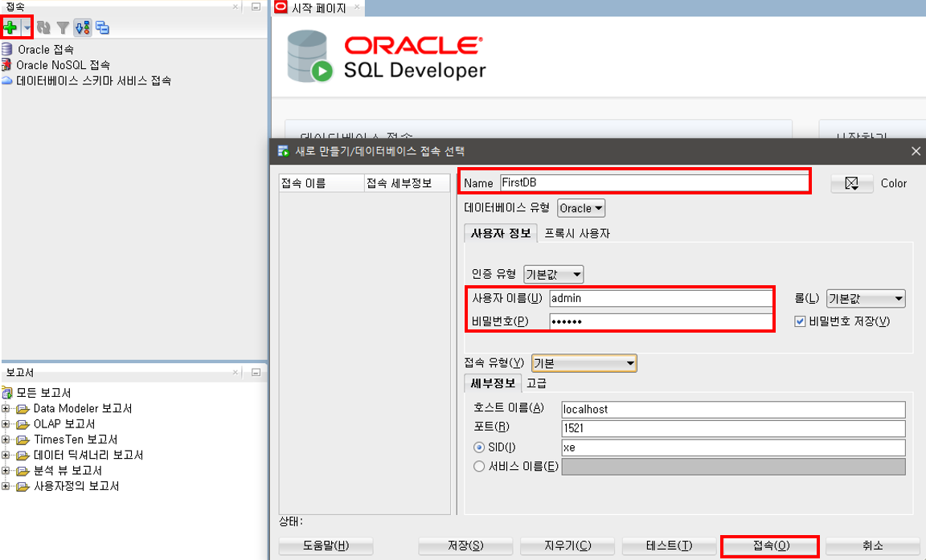The width and height of the screenshot is (926, 560).
Task: Close the 시작 페이지 tab
Action: (x=357, y=7)
